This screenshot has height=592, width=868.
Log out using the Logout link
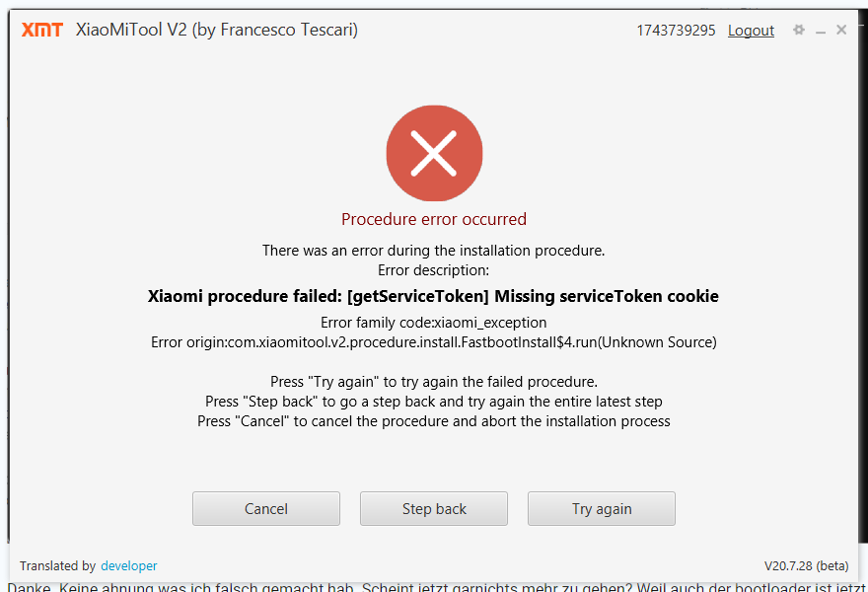point(751,31)
